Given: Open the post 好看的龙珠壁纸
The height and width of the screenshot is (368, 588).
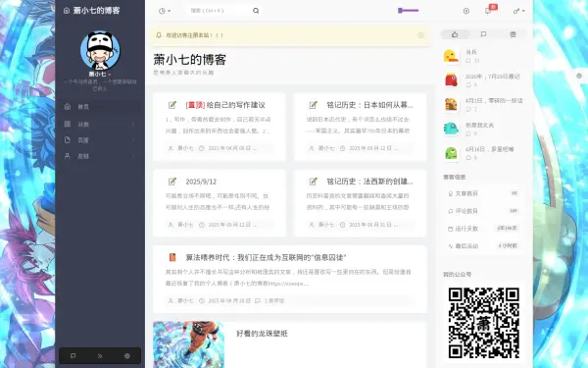Looking at the screenshot, I should (x=262, y=333).
